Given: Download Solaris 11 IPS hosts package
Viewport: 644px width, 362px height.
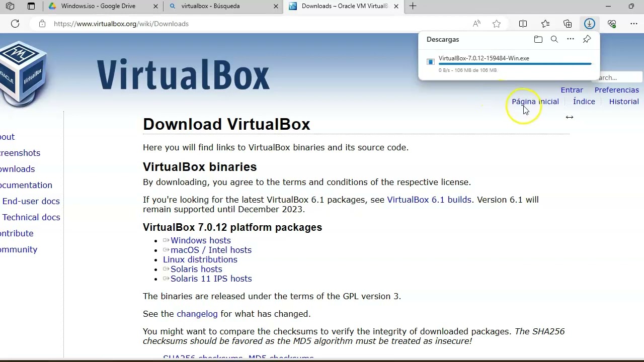Looking at the screenshot, I should (211, 279).
